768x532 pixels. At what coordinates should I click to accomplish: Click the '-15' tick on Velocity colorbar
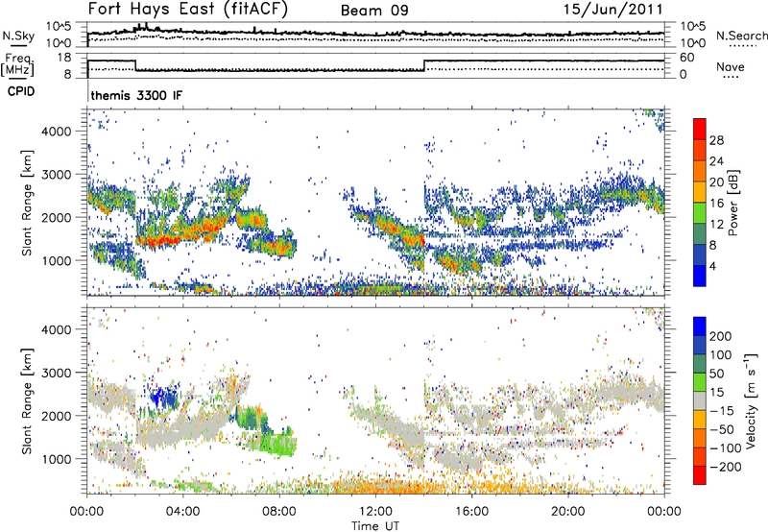[721, 410]
